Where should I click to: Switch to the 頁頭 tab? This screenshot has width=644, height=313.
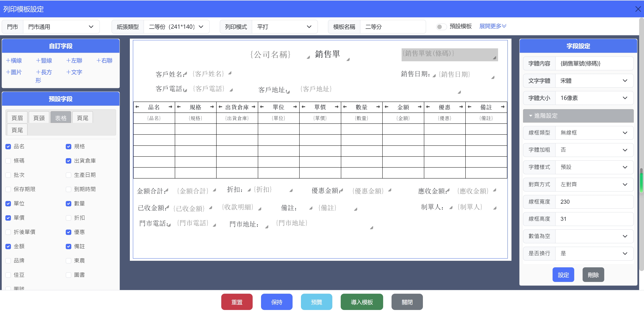click(39, 118)
